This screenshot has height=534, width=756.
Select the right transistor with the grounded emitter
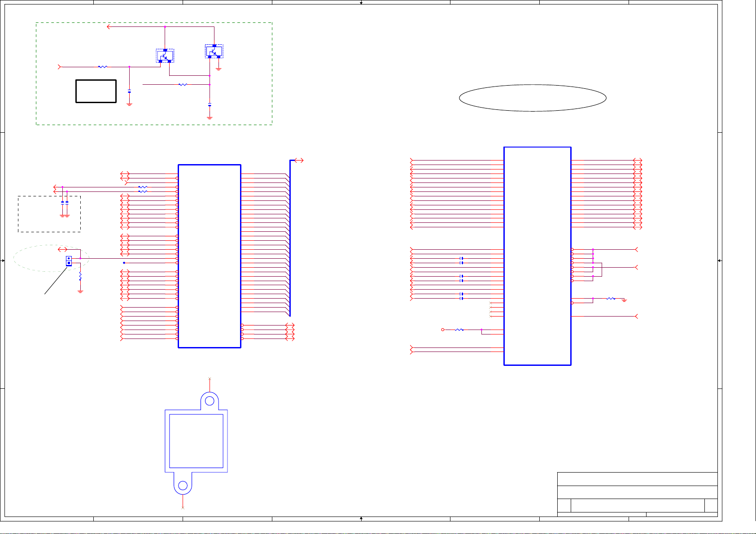point(214,51)
